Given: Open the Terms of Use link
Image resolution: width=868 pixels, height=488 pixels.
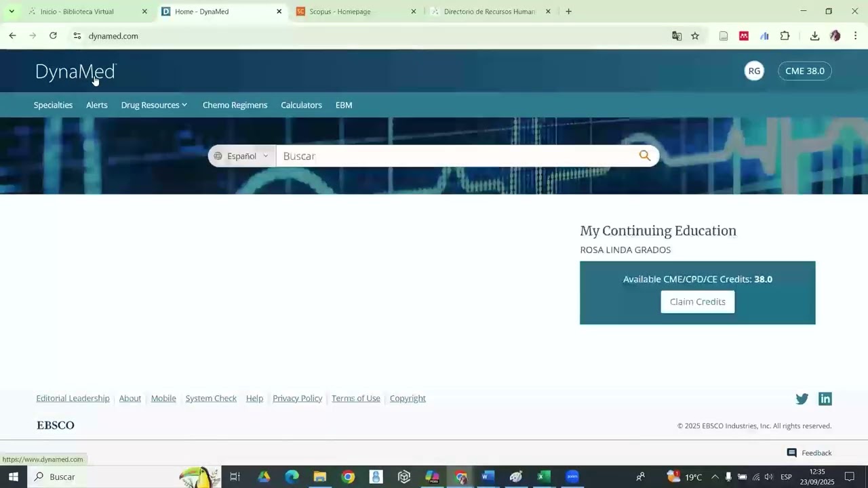Looking at the screenshot, I should tap(356, 399).
